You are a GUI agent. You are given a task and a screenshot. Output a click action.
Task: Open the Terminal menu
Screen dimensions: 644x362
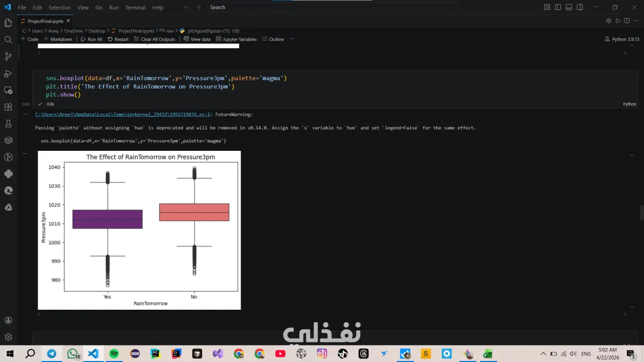click(135, 8)
